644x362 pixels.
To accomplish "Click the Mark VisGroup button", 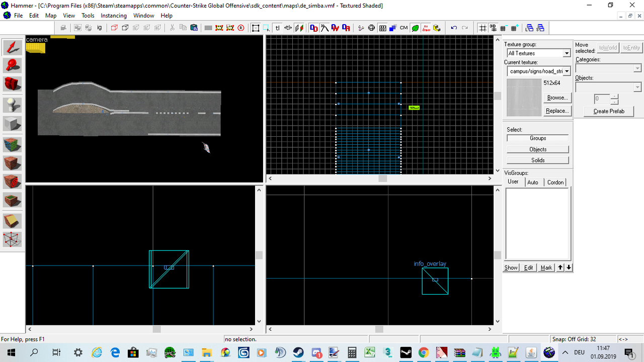I will tap(546, 267).
